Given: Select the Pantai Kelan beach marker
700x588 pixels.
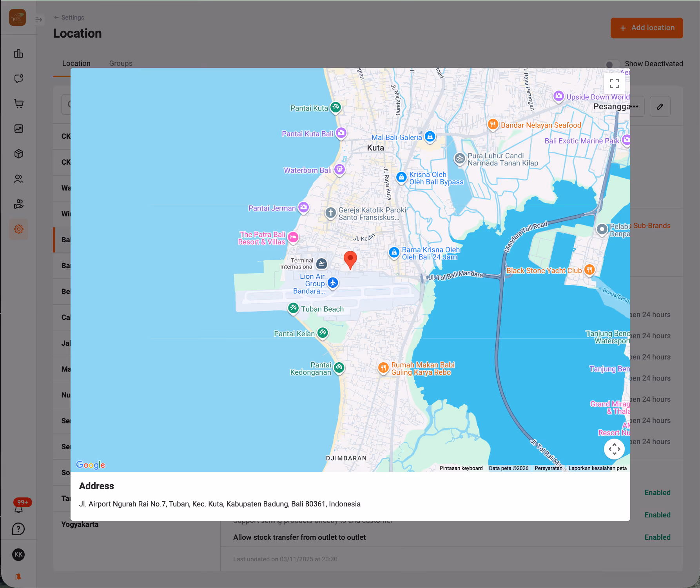Looking at the screenshot, I should (x=322, y=333).
